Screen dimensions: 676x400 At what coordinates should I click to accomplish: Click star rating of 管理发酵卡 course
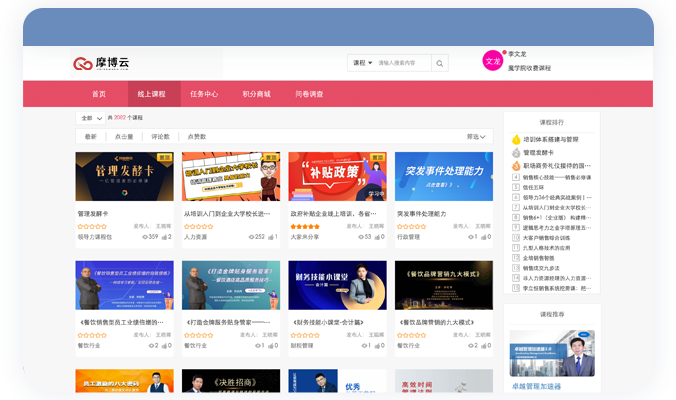coord(92,226)
